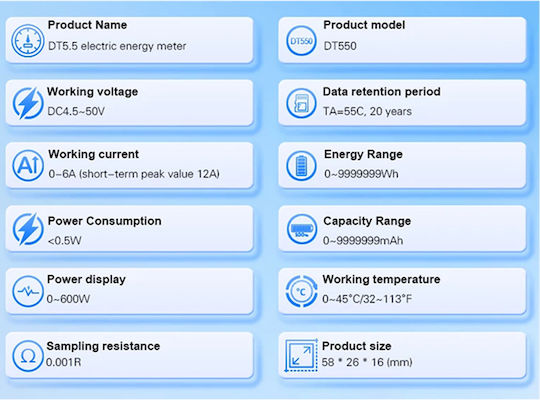Select the '0~600W' value
This screenshot has height=400, width=540.
(x=68, y=299)
